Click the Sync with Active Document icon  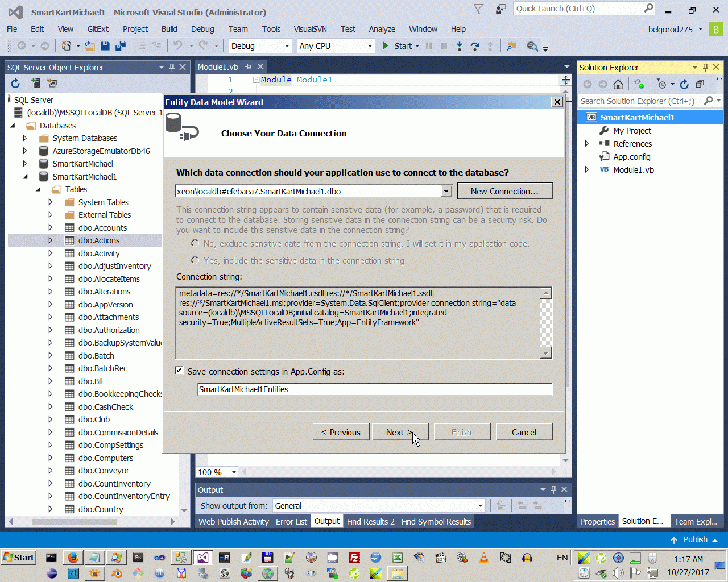click(x=639, y=84)
